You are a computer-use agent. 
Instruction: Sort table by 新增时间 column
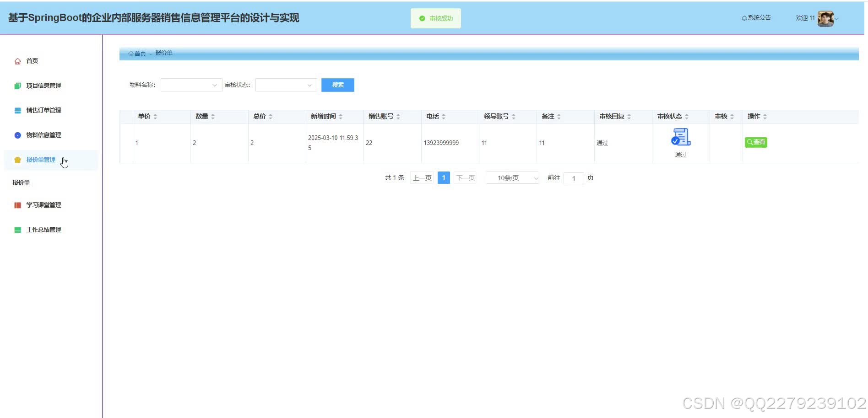pos(340,117)
